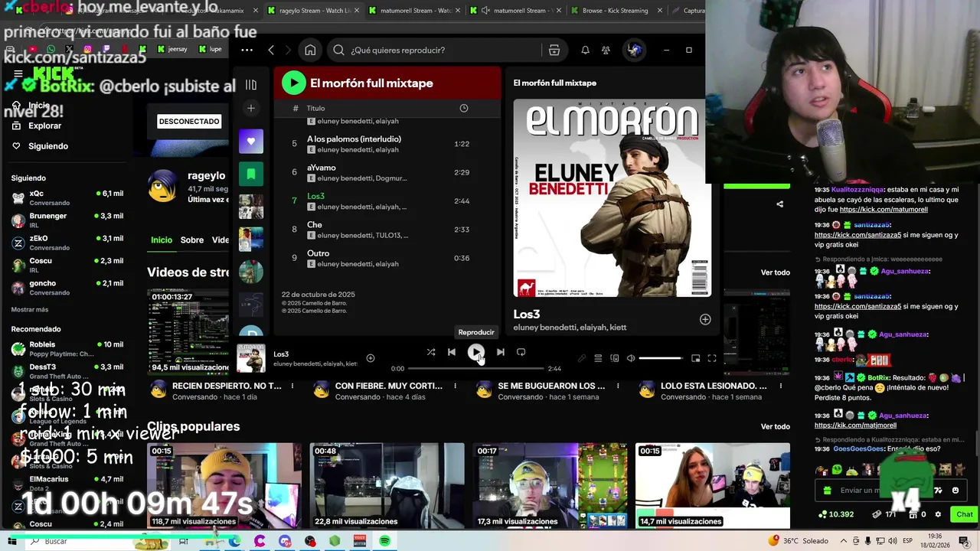Open chat settings gear icon

(938, 514)
